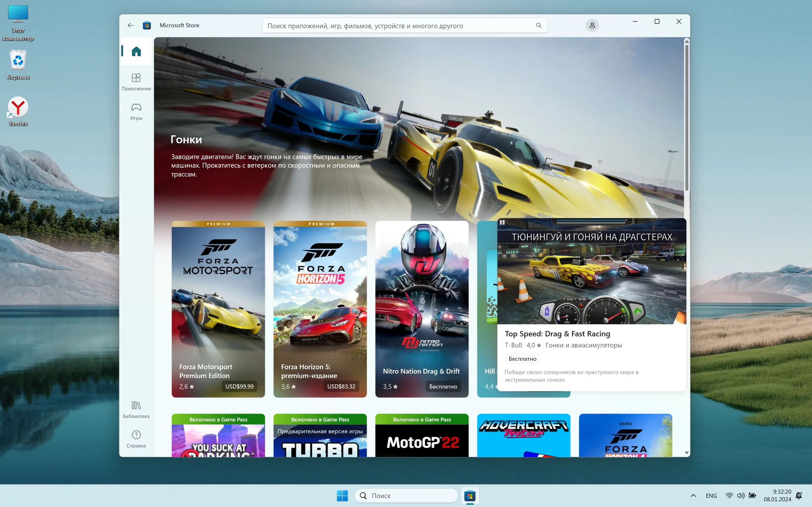The width and height of the screenshot is (812, 507).
Task: Open the user account profile icon
Action: 592,25
